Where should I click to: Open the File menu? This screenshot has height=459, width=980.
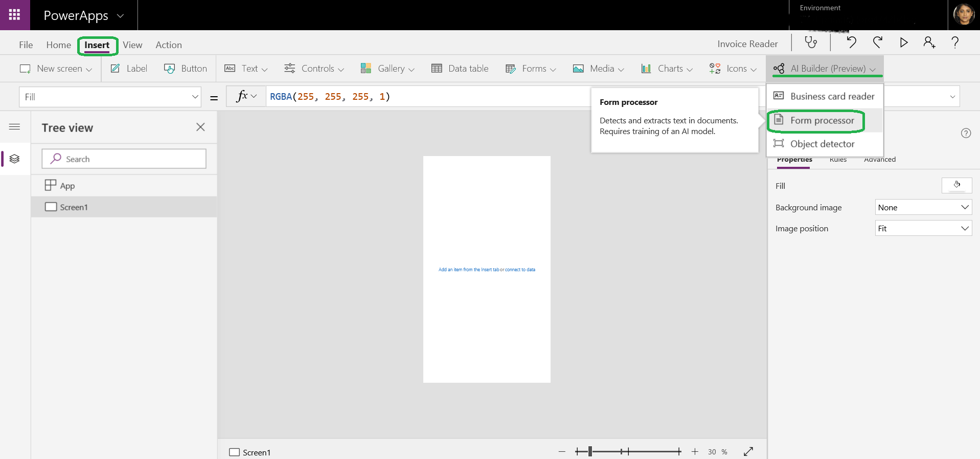click(26, 45)
